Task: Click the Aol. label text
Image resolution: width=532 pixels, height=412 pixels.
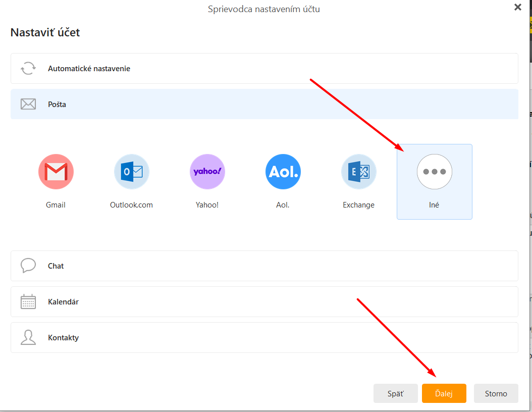Action: tap(283, 205)
